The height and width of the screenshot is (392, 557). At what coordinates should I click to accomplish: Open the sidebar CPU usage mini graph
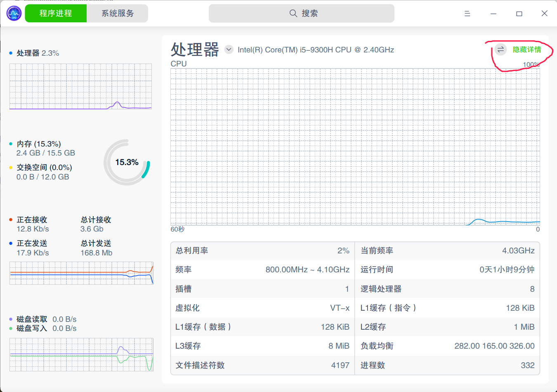pos(80,87)
